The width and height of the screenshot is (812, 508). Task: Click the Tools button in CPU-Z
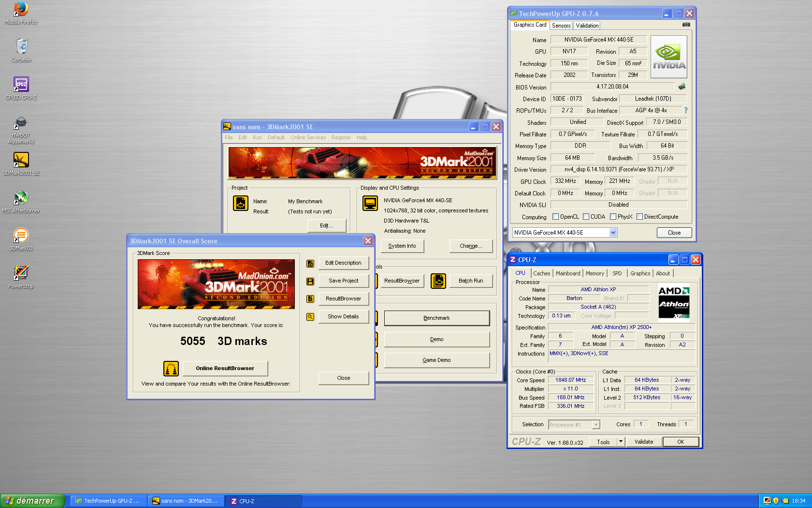pyautogui.click(x=603, y=442)
